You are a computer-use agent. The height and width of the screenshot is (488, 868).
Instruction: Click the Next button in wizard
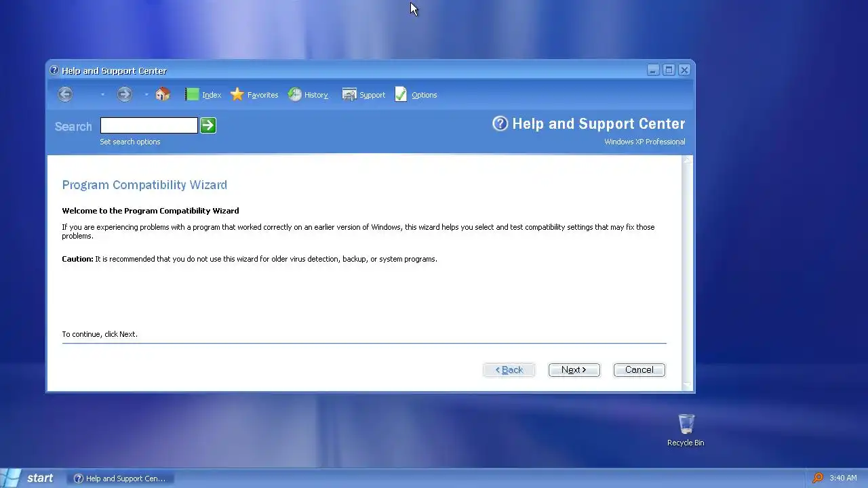tap(574, 370)
